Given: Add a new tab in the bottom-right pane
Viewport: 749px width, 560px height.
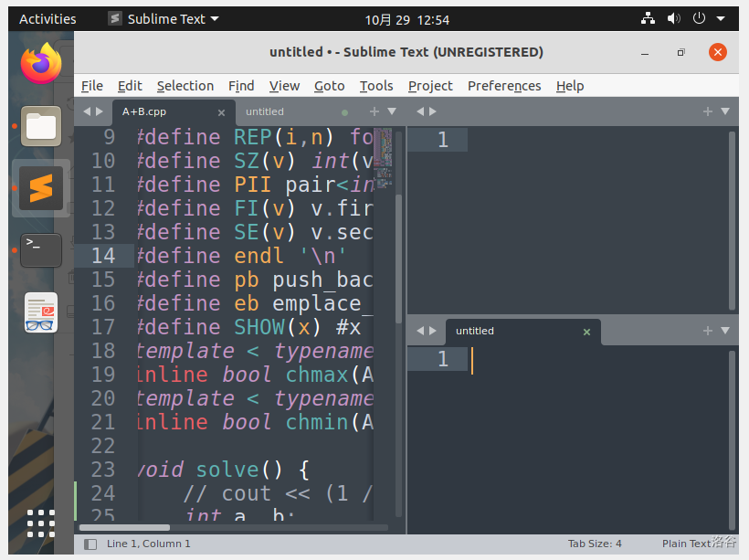Looking at the screenshot, I should click(x=707, y=331).
